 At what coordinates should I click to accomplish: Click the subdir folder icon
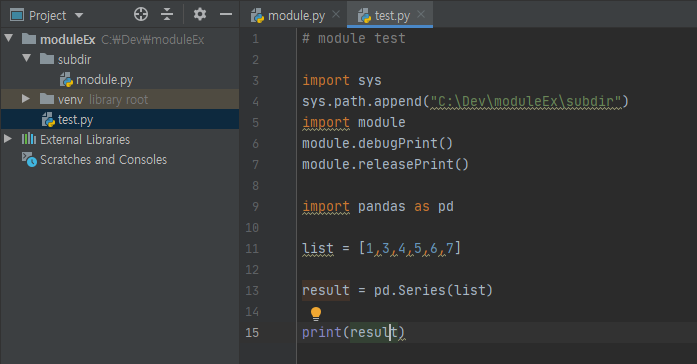pyautogui.click(x=47, y=59)
